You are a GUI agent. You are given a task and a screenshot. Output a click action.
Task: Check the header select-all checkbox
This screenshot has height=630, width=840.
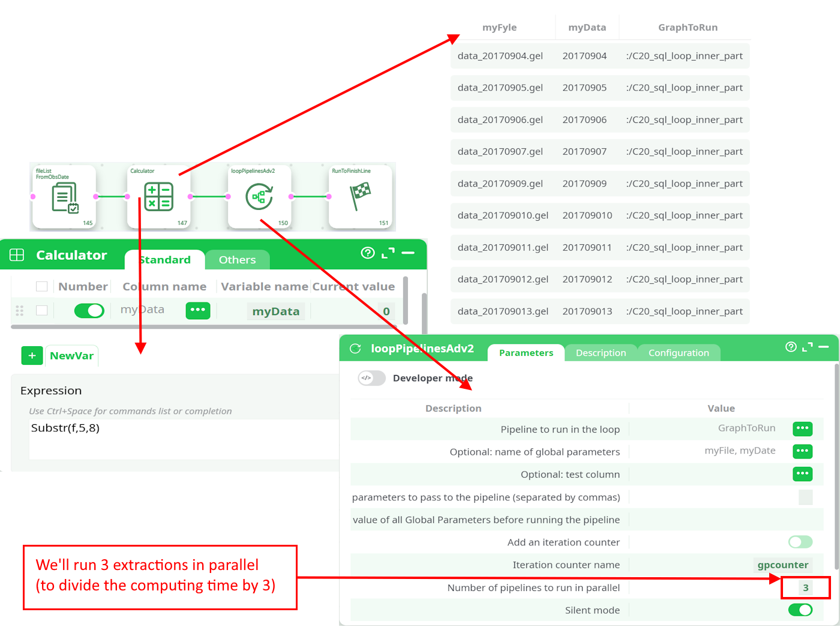click(x=41, y=287)
